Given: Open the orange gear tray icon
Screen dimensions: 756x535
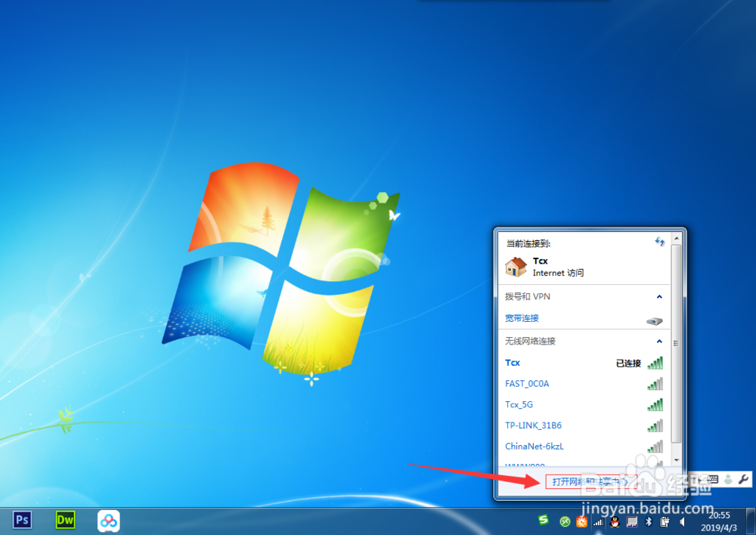Looking at the screenshot, I should pyautogui.click(x=581, y=521).
